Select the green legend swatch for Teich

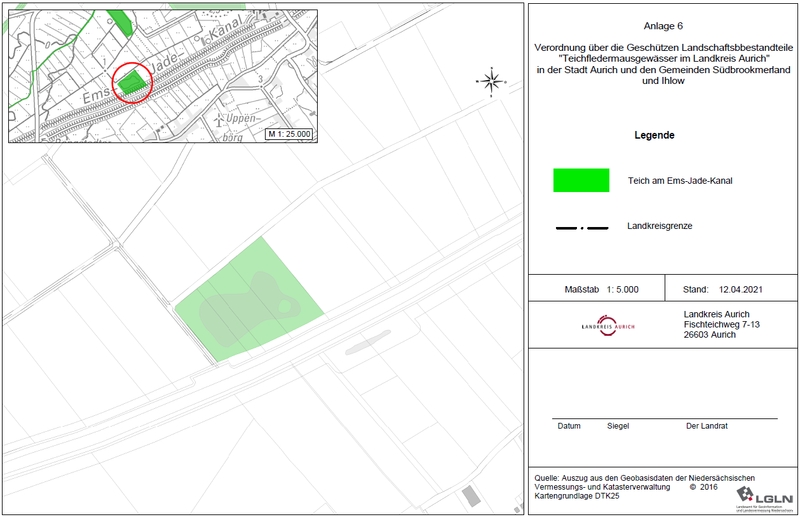point(582,180)
